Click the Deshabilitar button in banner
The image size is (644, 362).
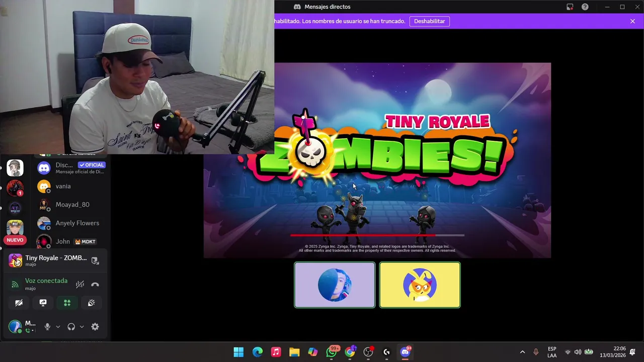point(430,21)
